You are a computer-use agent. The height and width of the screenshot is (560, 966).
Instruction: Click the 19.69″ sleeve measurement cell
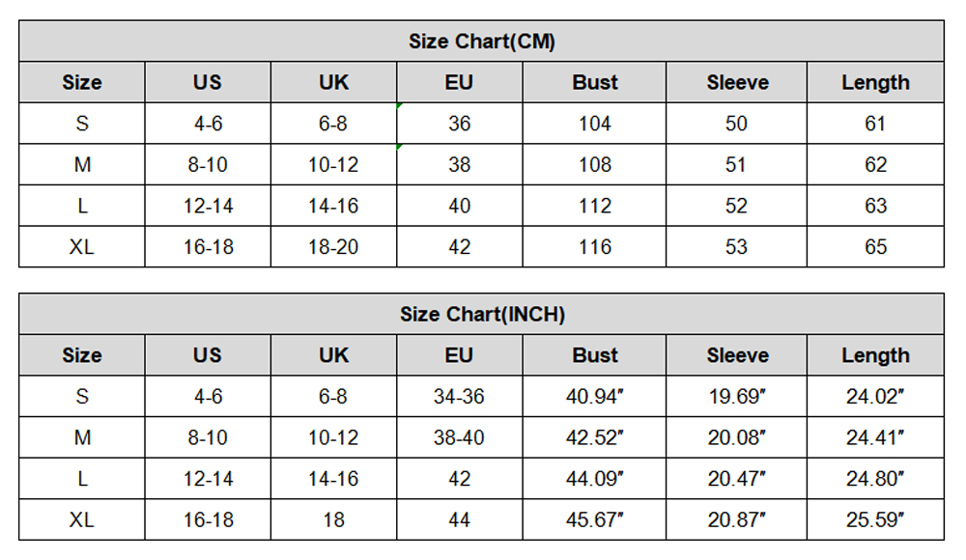coord(736,397)
